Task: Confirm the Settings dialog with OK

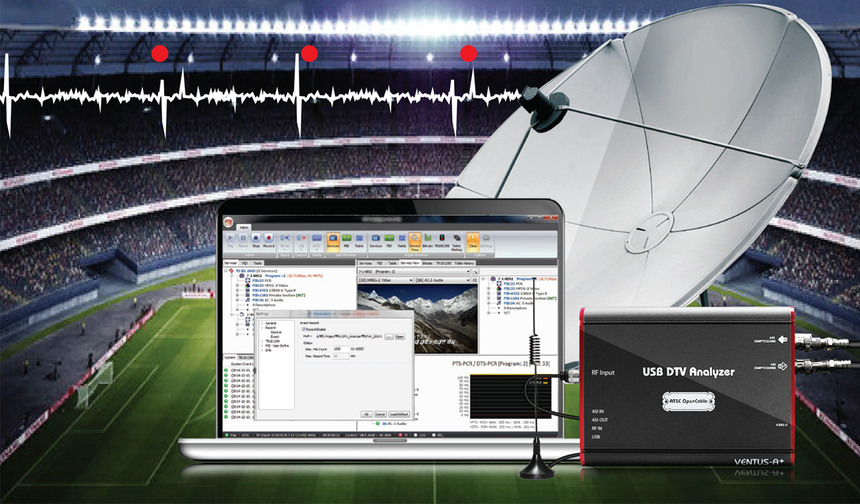Action: (x=367, y=414)
